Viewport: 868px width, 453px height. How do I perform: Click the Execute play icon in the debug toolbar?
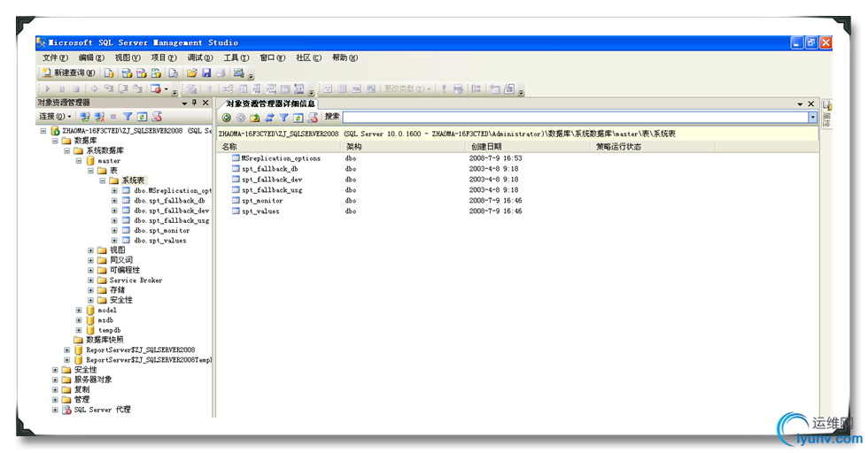pyautogui.click(x=48, y=88)
